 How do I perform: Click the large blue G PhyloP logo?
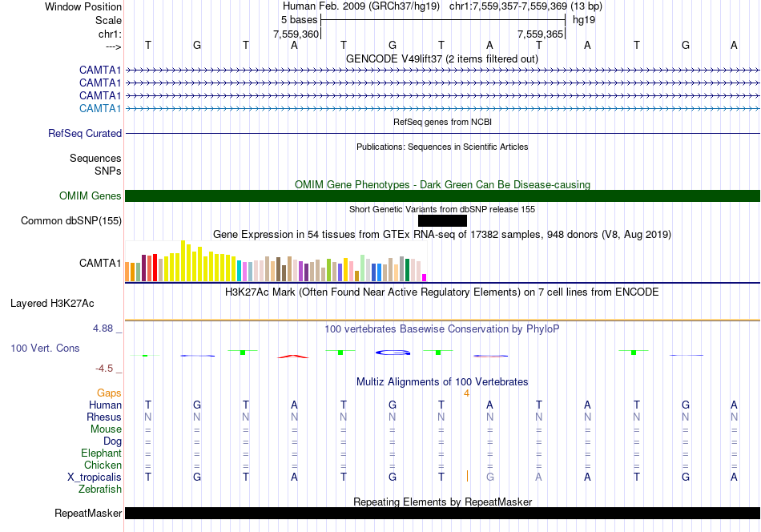tap(393, 353)
